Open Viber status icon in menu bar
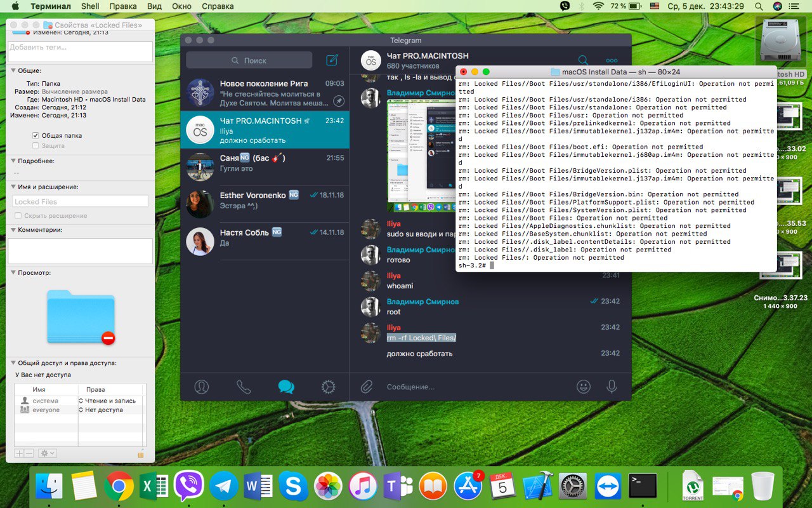 (x=565, y=6)
